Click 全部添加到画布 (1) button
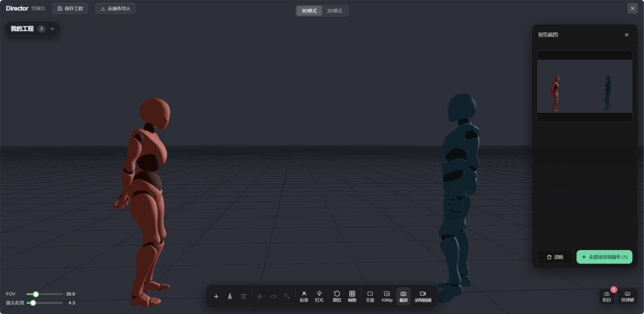Image resolution: width=644 pixels, height=314 pixels. point(604,257)
